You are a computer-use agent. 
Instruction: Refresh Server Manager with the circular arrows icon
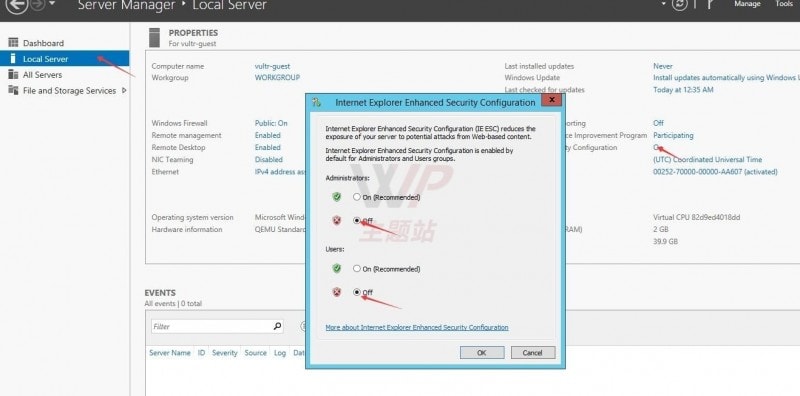pos(679,5)
